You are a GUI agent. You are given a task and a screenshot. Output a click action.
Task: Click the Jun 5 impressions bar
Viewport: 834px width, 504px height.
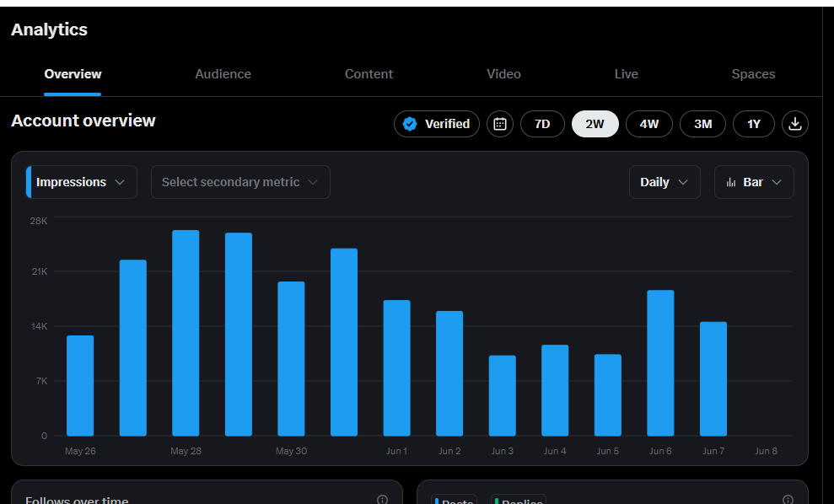coord(607,395)
